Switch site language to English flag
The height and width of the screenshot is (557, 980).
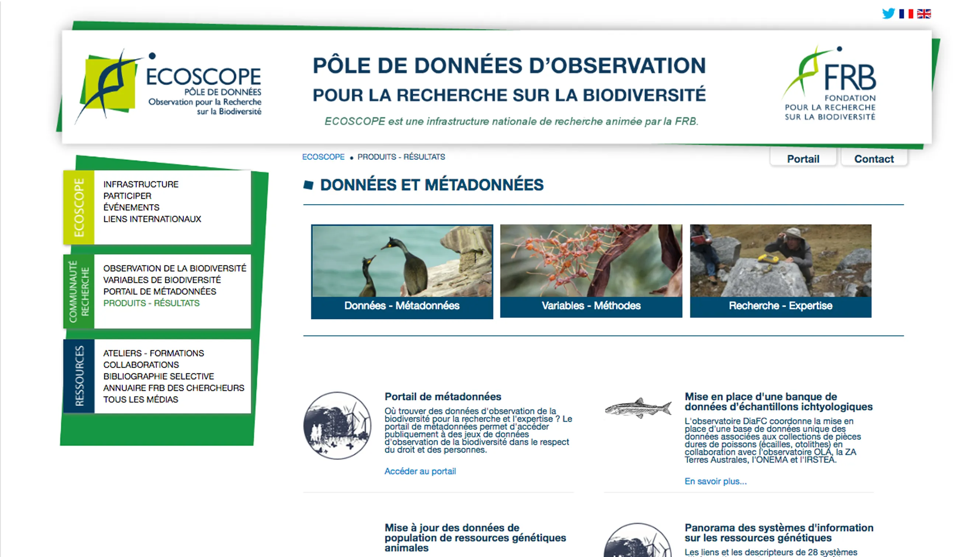tap(924, 14)
